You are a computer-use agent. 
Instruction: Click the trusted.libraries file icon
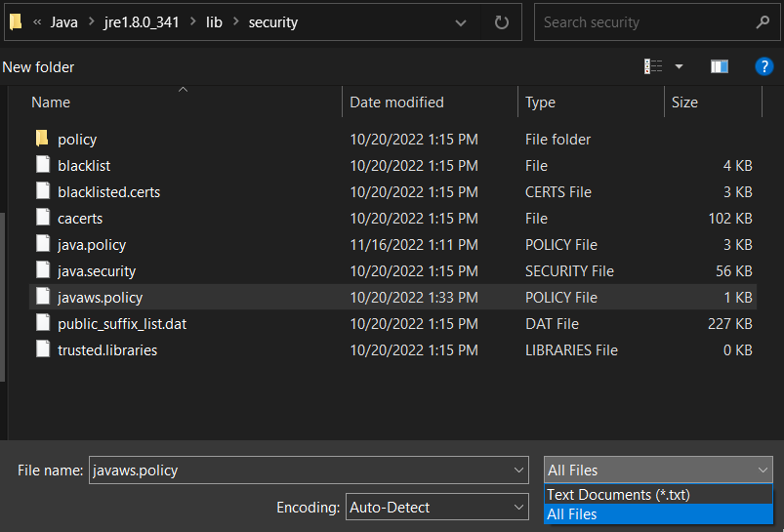click(43, 350)
